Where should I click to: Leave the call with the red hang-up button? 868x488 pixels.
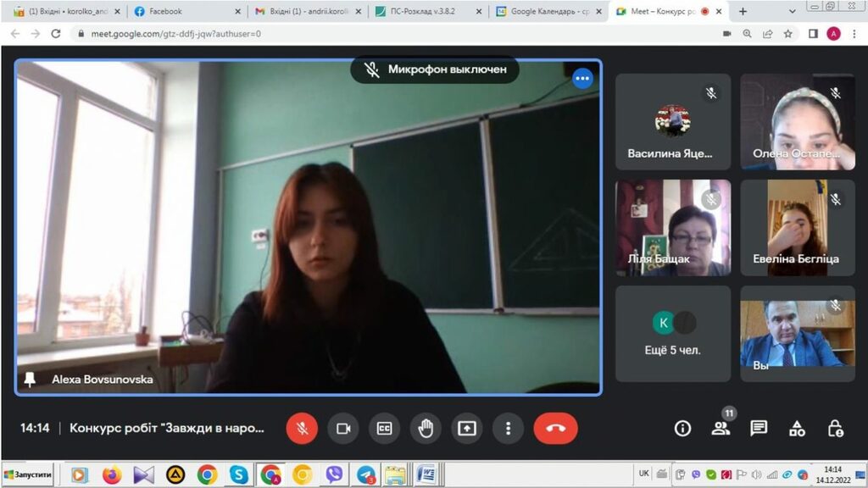555,428
